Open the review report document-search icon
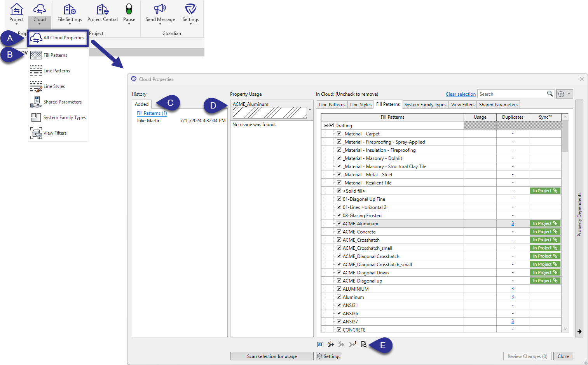 click(x=364, y=344)
